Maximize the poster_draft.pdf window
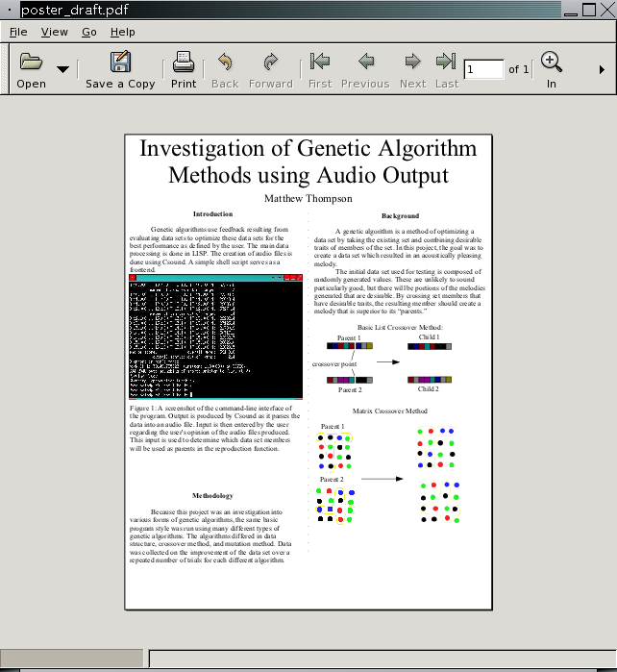Viewport: 617px width, 672px height. tap(589, 10)
